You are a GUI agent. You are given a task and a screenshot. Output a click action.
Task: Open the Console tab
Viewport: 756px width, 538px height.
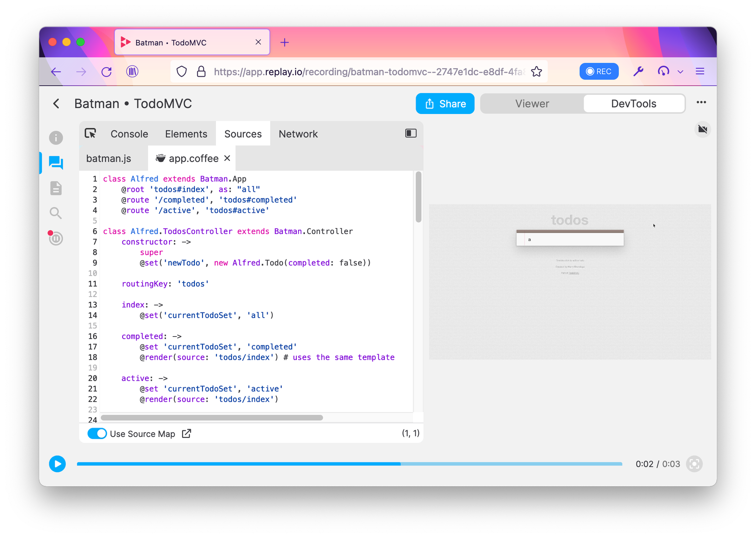coord(129,134)
